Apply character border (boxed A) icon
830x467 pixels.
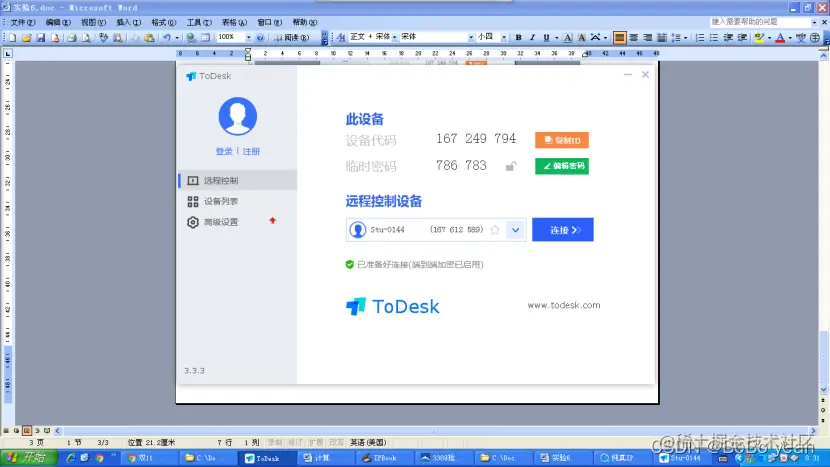567,38
